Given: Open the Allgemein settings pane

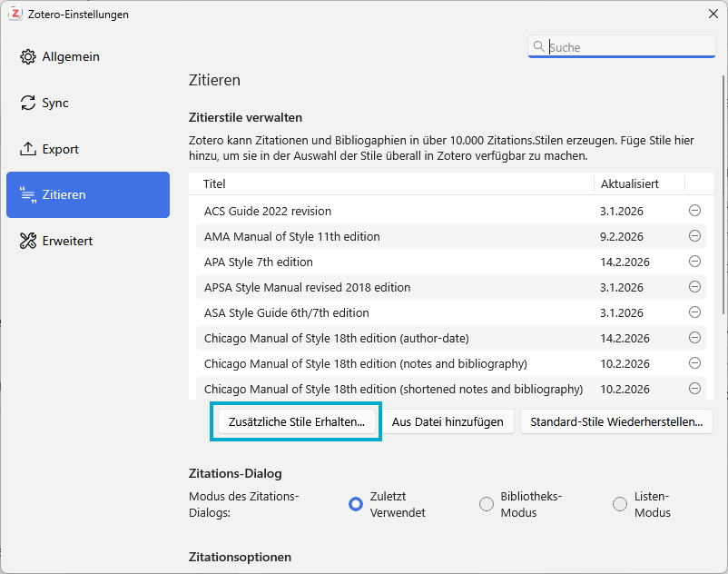Looking at the screenshot, I should click(x=88, y=56).
